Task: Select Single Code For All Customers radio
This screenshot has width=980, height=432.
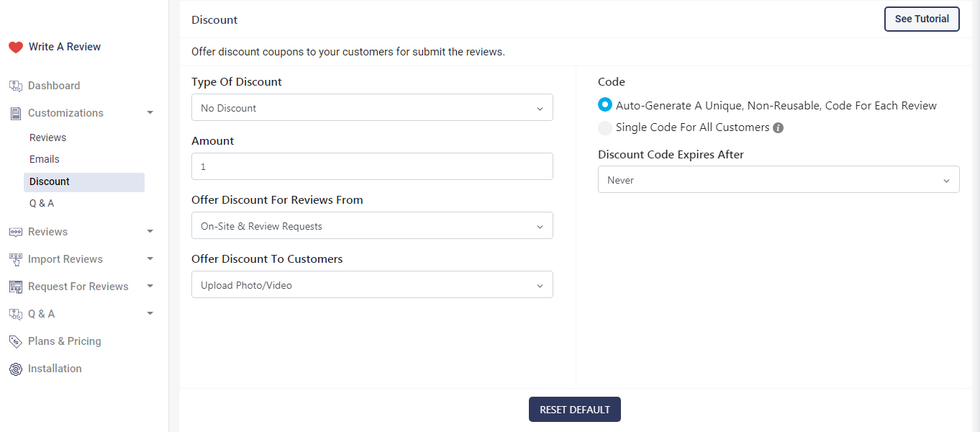Action: (x=605, y=127)
